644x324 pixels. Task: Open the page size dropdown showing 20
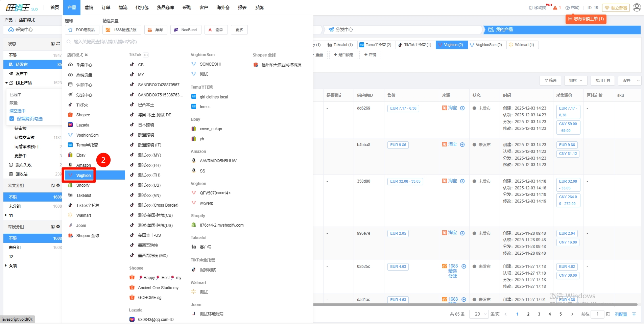tap(479, 314)
